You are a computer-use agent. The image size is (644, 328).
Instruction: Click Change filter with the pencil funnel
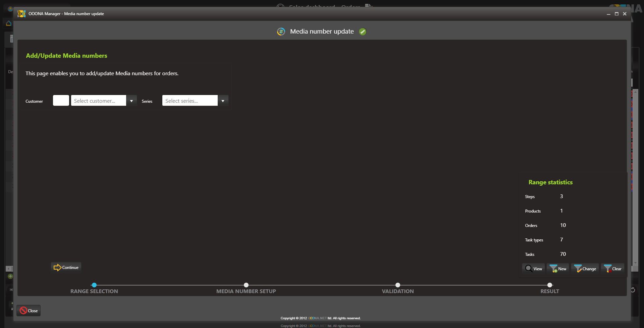585,269
